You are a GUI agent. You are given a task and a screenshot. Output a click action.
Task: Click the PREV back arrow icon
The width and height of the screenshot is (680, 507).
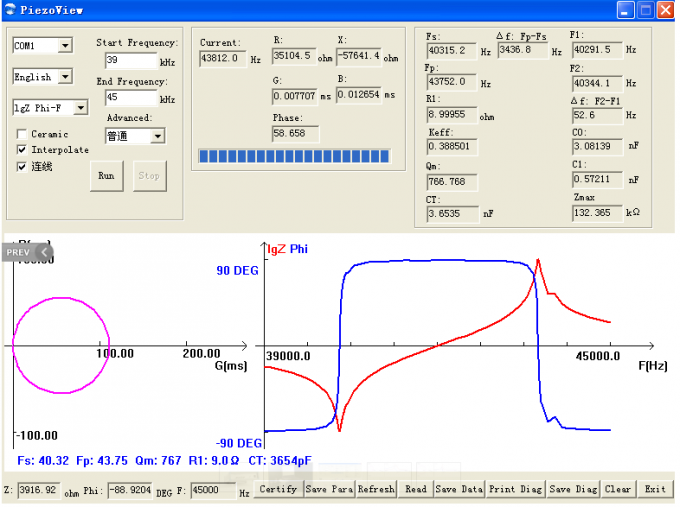point(44,252)
